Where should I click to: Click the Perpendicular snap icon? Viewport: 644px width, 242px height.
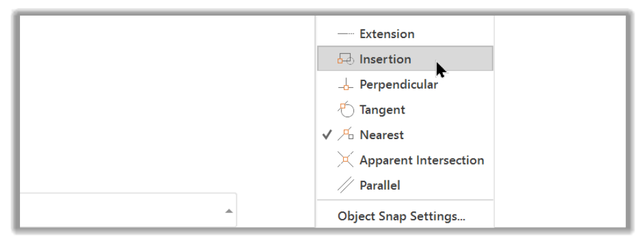click(x=346, y=84)
